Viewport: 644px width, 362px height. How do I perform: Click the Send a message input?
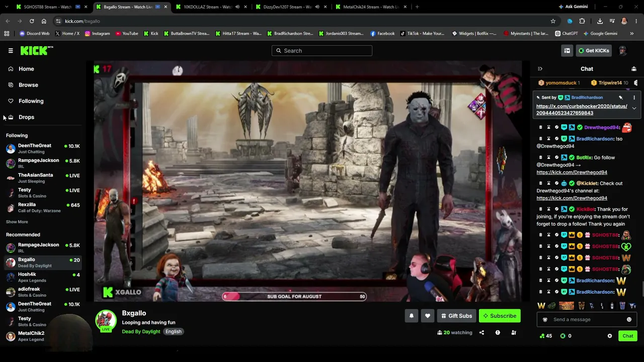click(587, 319)
